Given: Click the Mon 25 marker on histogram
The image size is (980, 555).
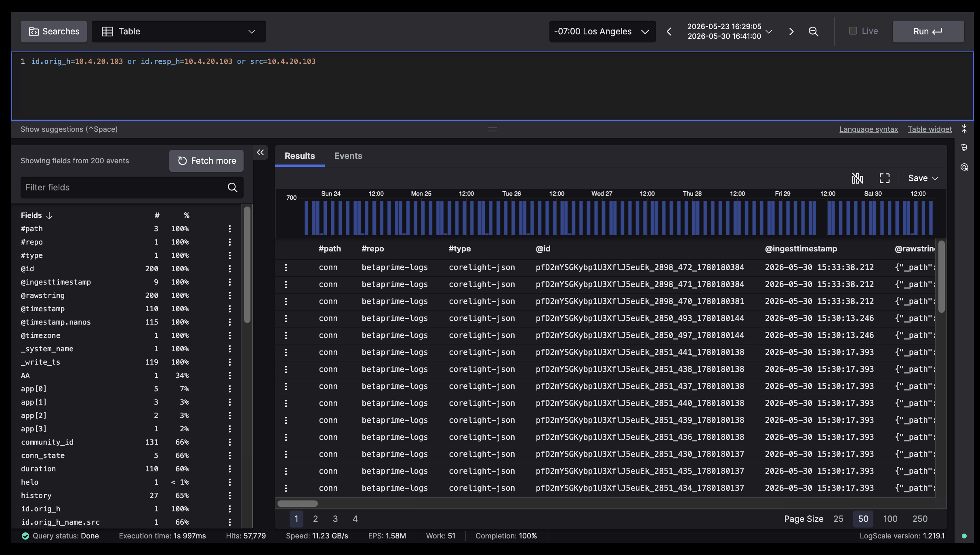Looking at the screenshot, I should click(421, 194).
